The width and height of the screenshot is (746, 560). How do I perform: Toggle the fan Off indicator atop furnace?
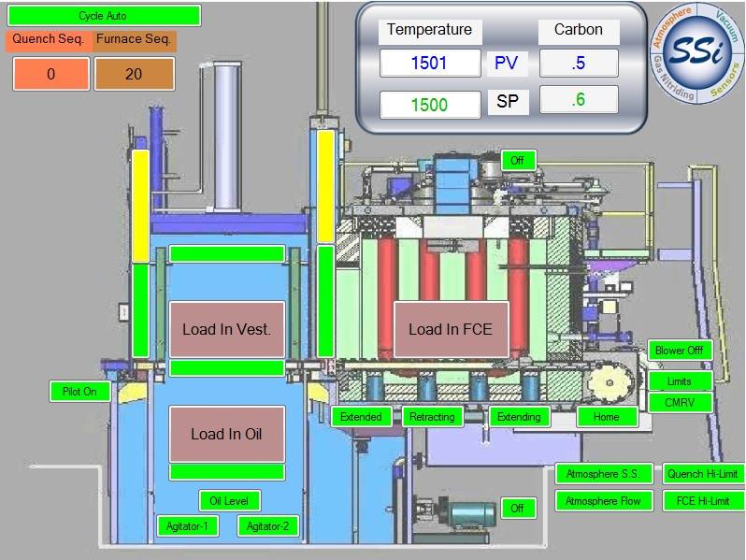(518, 161)
